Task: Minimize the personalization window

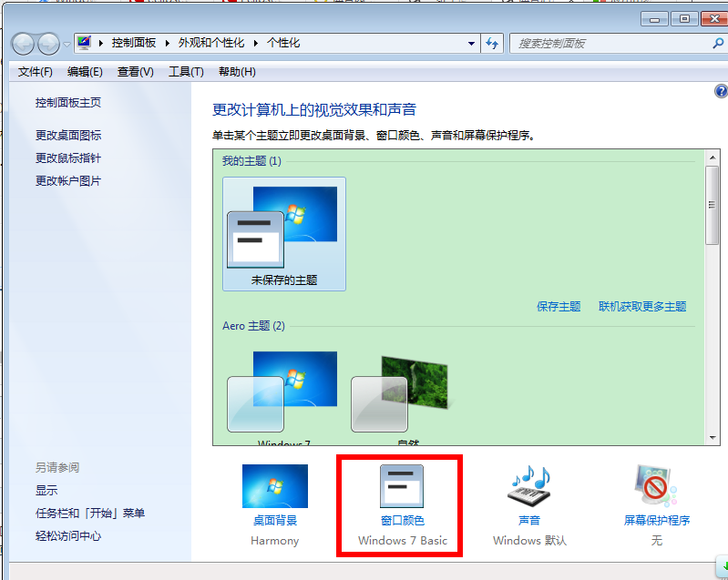Action: 654,19
